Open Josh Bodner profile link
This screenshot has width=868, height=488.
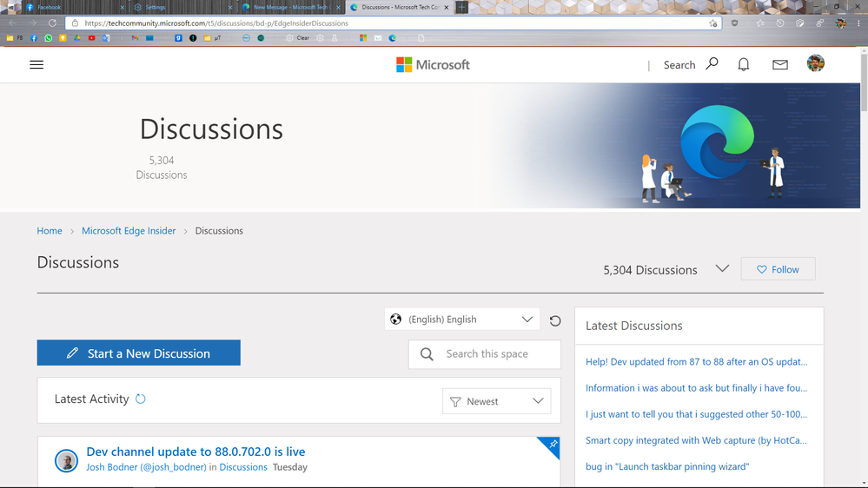click(x=146, y=467)
